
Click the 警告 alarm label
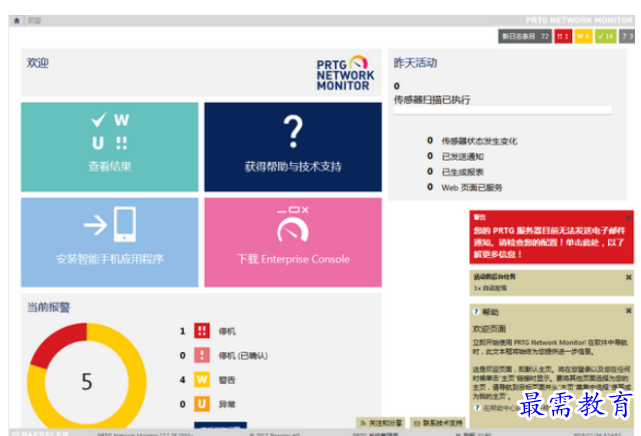click(227, 380)
